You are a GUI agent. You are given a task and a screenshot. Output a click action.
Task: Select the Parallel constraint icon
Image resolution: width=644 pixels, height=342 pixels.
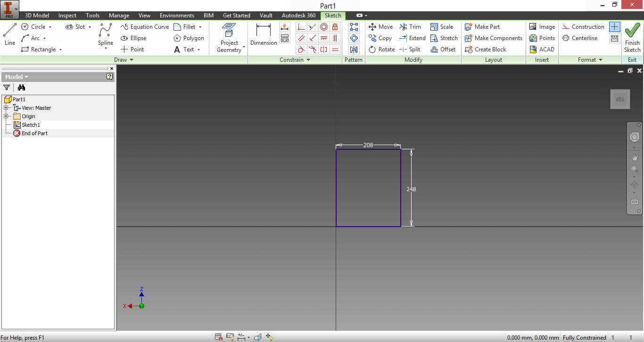tap(301, 38)
